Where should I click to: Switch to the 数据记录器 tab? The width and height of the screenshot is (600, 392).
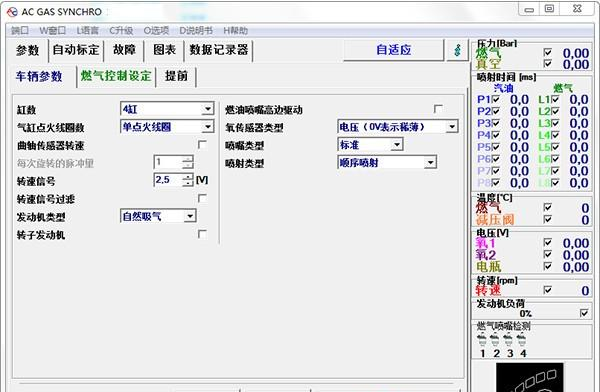pos(219,50)
